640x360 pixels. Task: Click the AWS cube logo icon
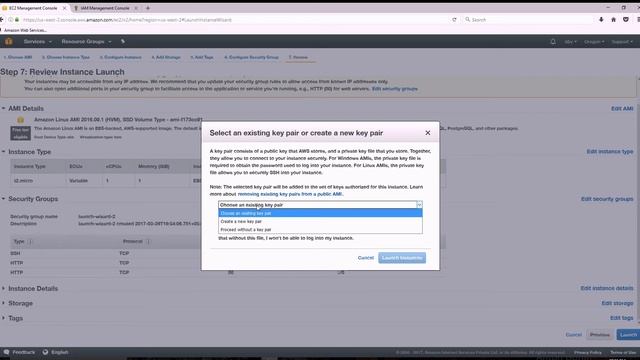click(x=9, y=41)
